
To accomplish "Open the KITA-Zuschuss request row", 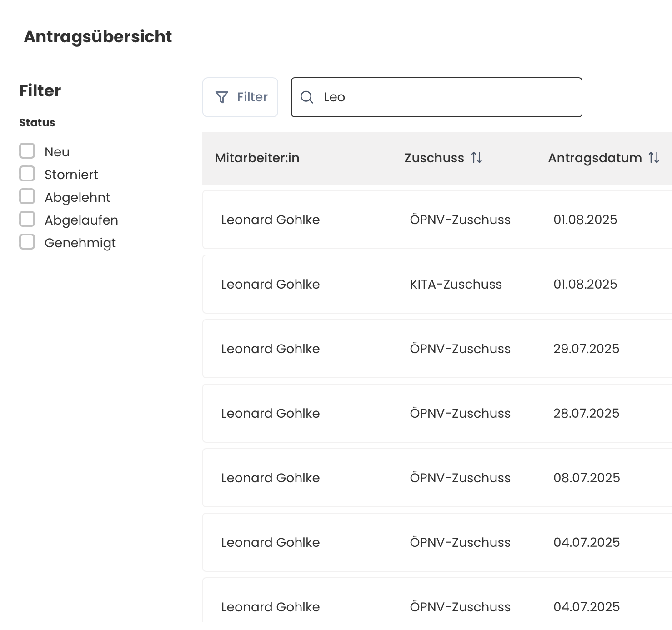I will click(456, 285).
